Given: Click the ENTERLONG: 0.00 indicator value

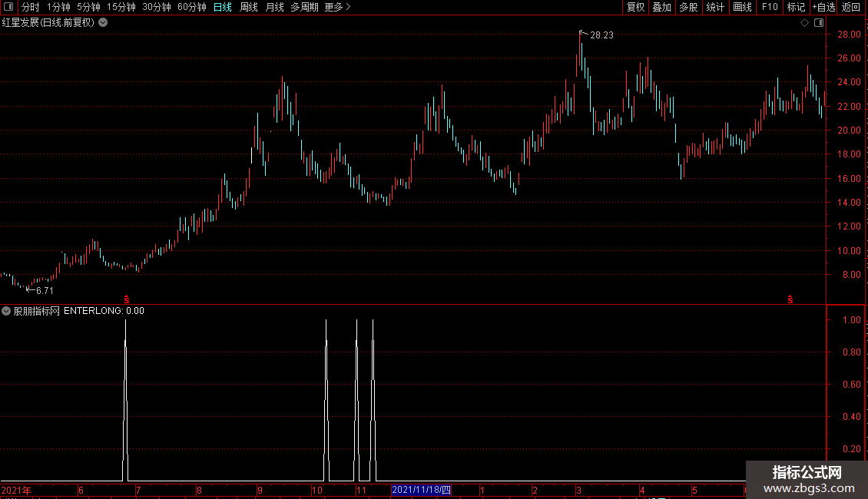Looking at the screenshot, I should pos(104,311).
